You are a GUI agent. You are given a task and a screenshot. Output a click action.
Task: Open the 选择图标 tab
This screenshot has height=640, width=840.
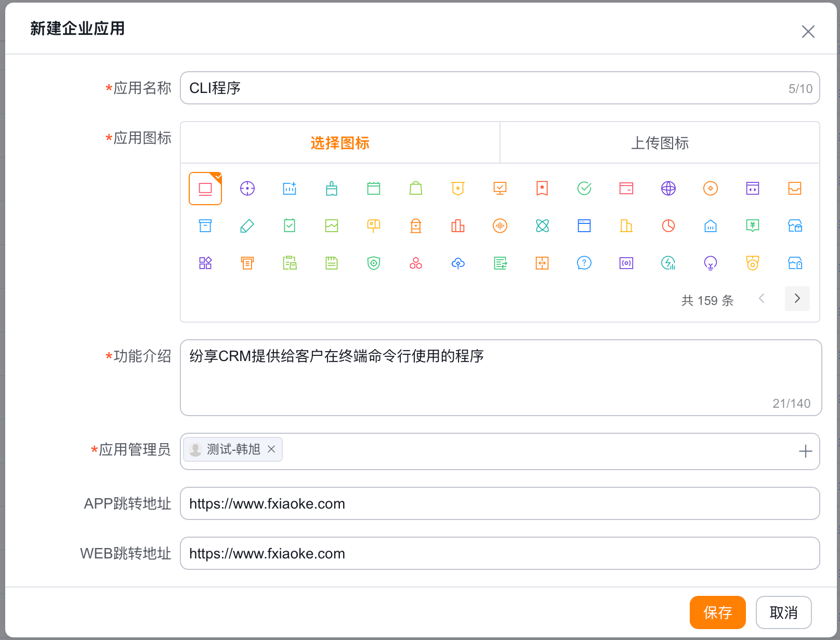coord(340,143)
